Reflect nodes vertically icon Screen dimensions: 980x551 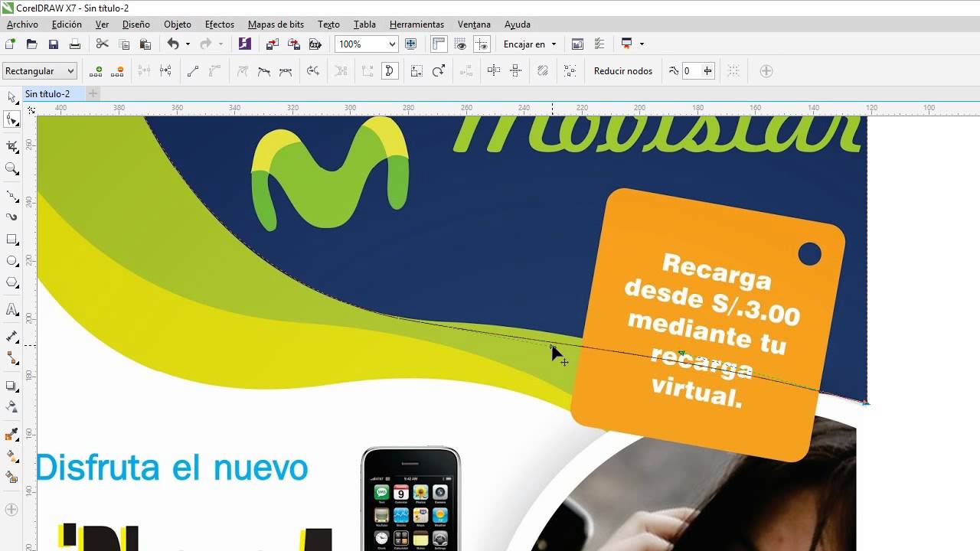coord(515,71)
